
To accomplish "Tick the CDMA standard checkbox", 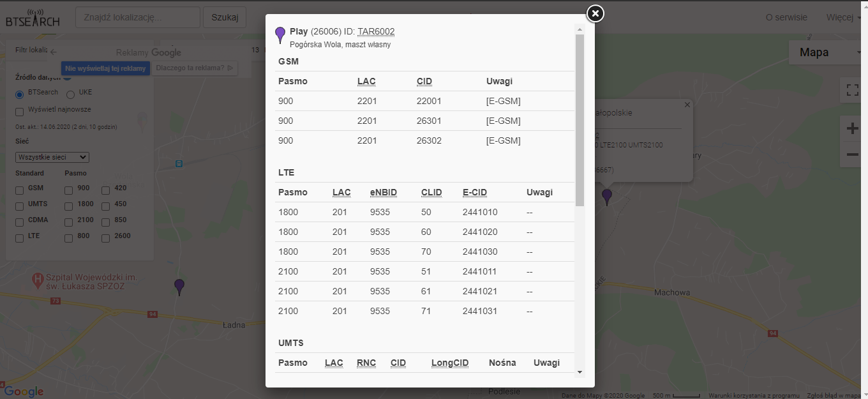I will 20,222.
